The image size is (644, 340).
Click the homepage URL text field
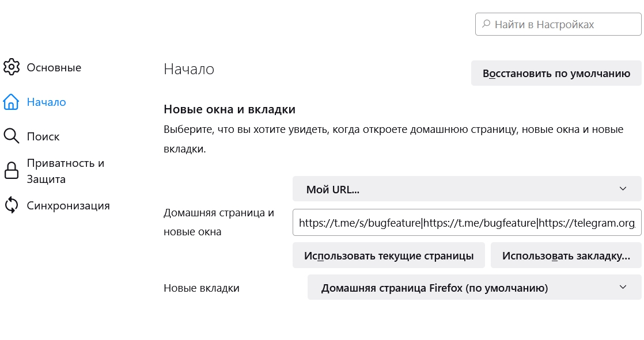(x=467, y=222)
